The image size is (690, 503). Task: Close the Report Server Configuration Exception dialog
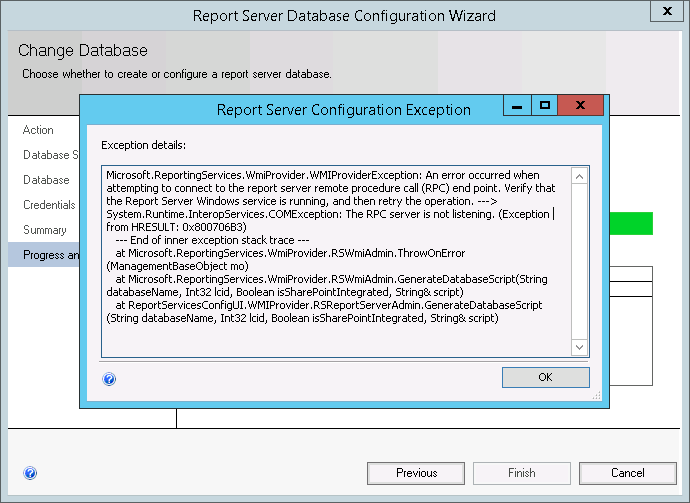point(580,106)
